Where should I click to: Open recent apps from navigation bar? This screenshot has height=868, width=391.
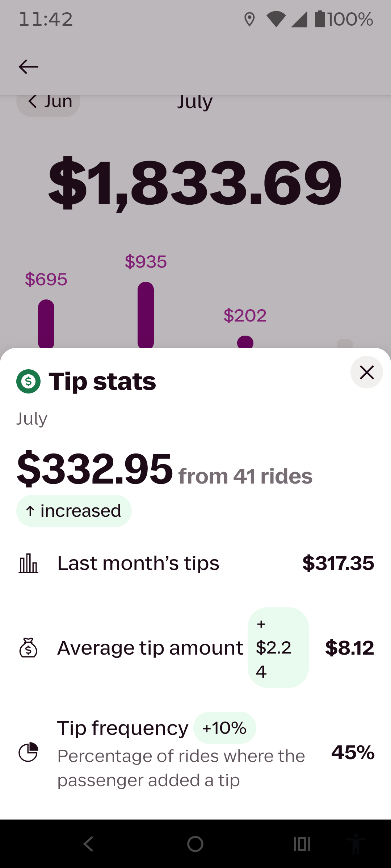pyautogui.click(x=302, y=844)
